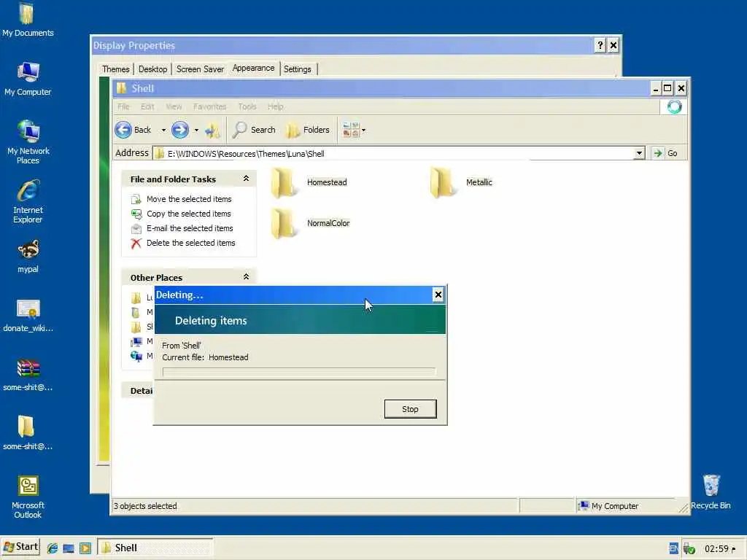Toggle the Folders pane

pyautogui.click(x=308, y=130)
